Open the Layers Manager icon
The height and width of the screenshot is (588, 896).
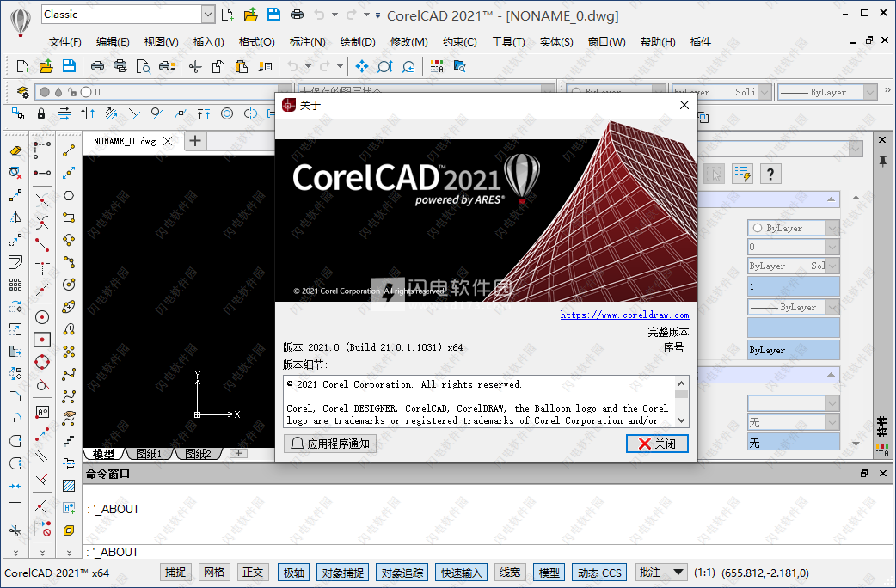[x=22, y=91]
